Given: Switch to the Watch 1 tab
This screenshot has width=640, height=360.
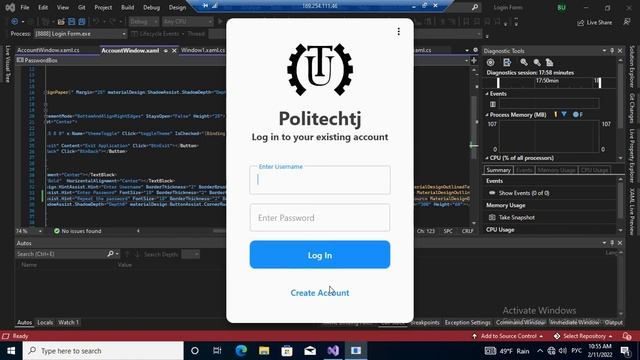Looking at the screenshot, I should (68, 322).
